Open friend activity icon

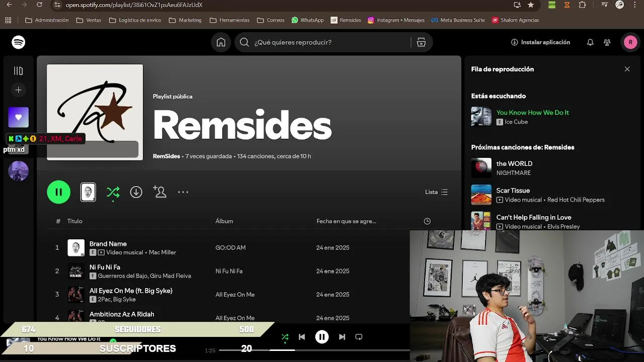(607, 42)
